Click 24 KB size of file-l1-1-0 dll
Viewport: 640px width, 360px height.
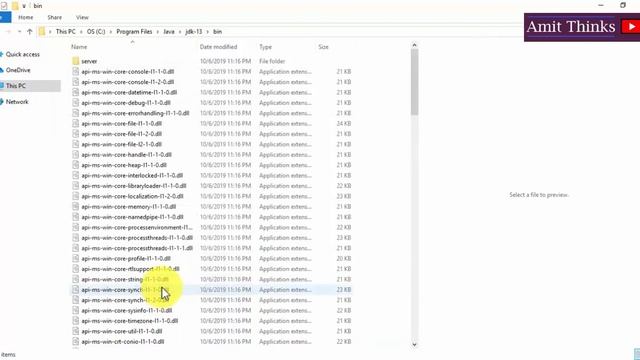344,123
